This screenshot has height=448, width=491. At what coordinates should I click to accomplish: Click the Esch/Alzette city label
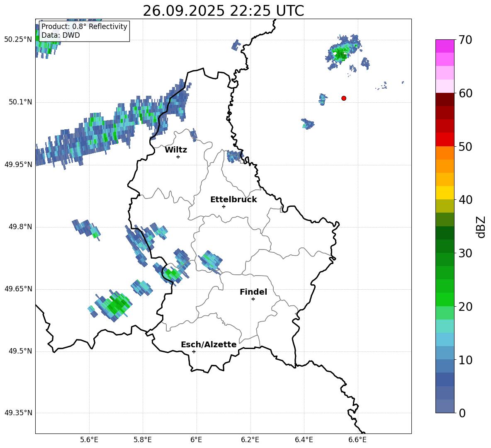pos(209,344)
